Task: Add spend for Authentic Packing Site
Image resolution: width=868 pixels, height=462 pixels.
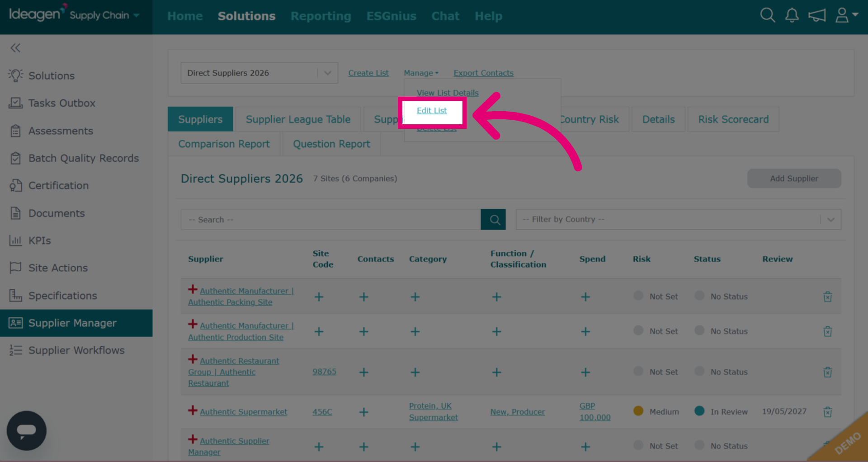Action: click(x=585, y=297)
